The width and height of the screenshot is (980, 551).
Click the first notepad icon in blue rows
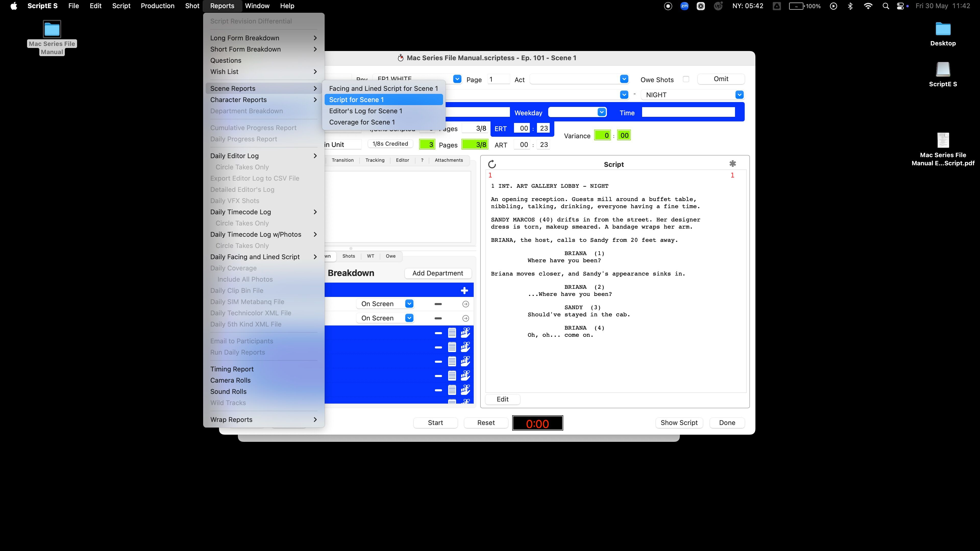pyautogui.click(x=451, y=333)
